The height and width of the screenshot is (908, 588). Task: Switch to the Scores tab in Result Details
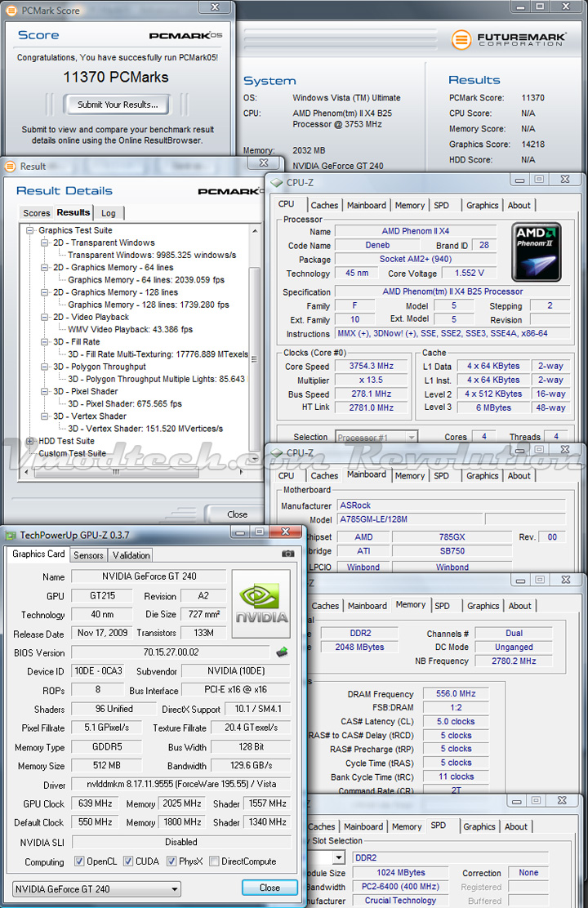click(x=37, y=213)
